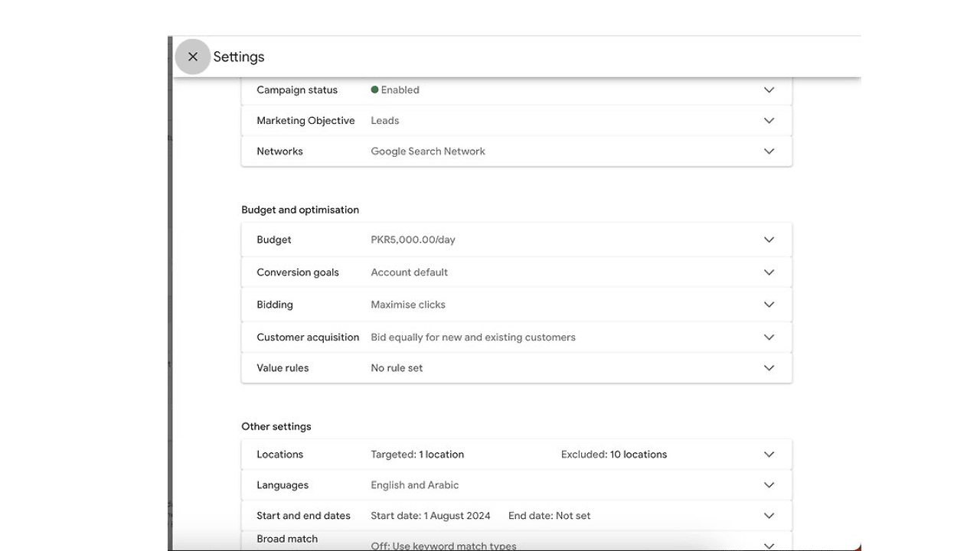Click Start date: 1 August 2024
980x551 pixels.
tap(430, 516)
